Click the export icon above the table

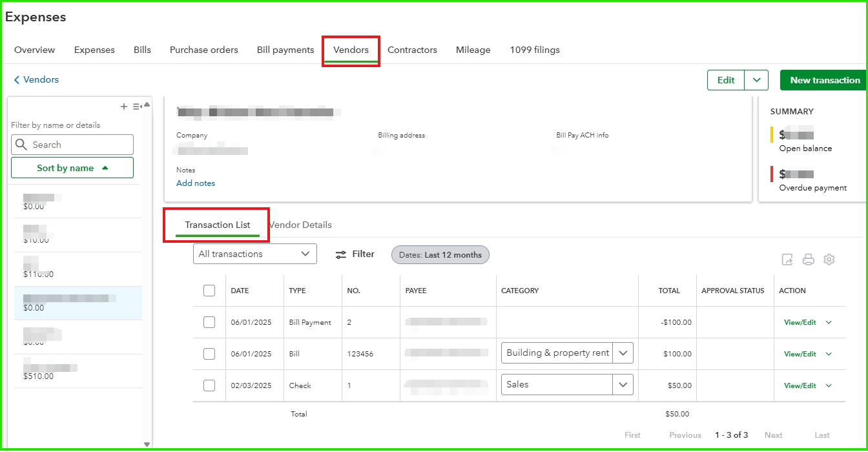click(787, 260)
